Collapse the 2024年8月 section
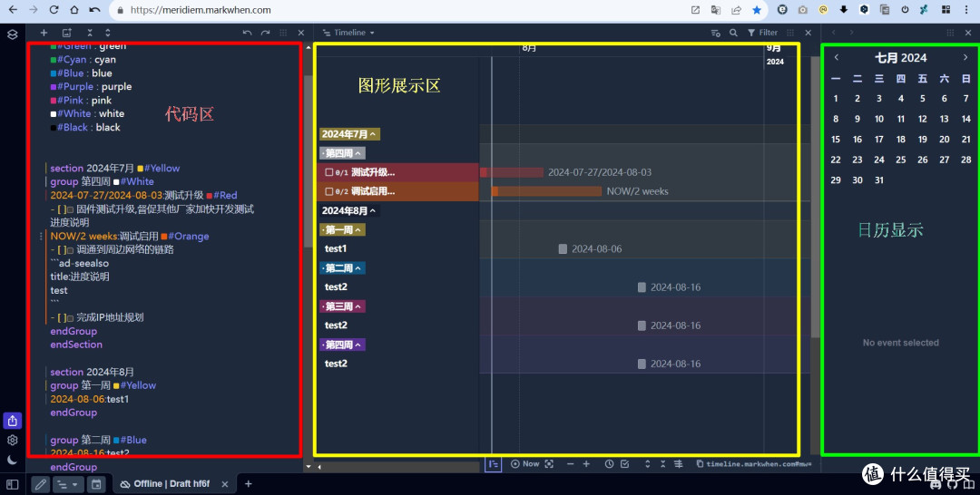This screenshot has width=980, height=495. point(349,210)
